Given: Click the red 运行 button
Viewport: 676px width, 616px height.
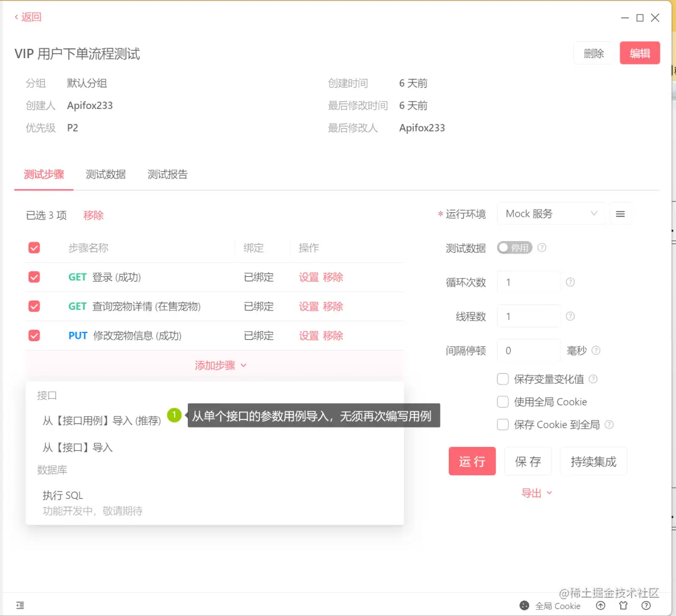Looking at the screenshot, I should tap(472, 461).
